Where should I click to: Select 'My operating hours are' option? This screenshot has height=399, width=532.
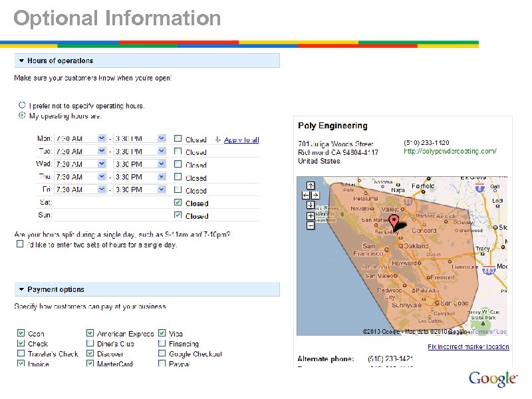click(x=21, y=115)
